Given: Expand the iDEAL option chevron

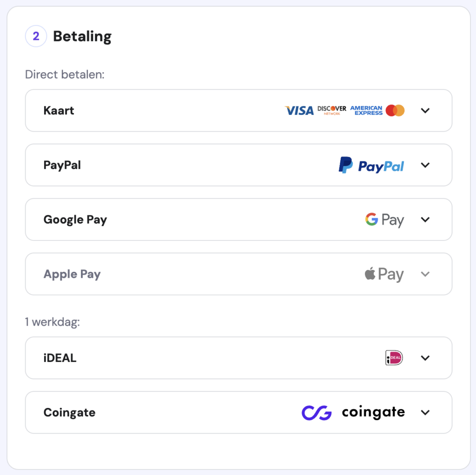Looking at the screenshot, I should 425,358.
